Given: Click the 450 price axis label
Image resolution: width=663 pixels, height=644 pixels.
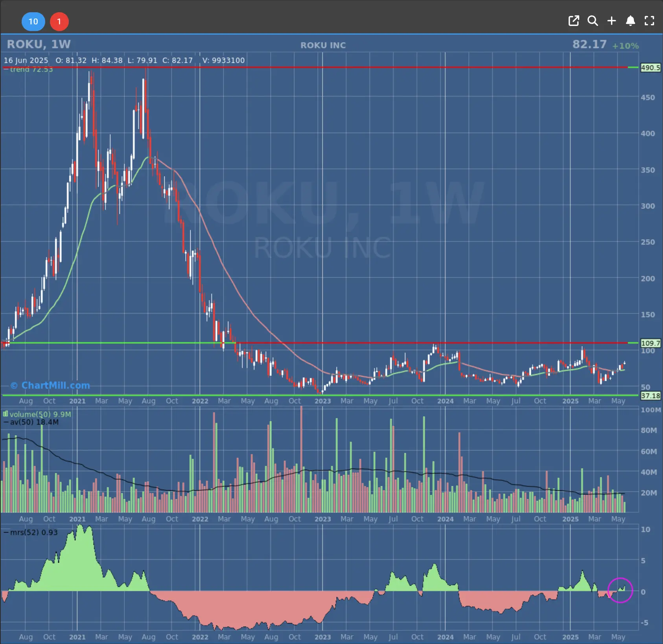Looking at the screenshot, I should tap(648, 98).
